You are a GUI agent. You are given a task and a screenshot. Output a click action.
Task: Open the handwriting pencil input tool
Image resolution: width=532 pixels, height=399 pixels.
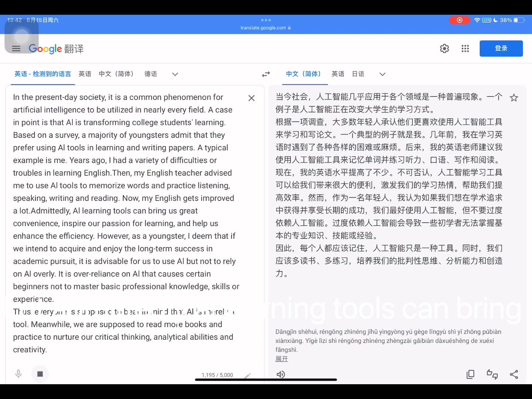[x=248, y=375]
